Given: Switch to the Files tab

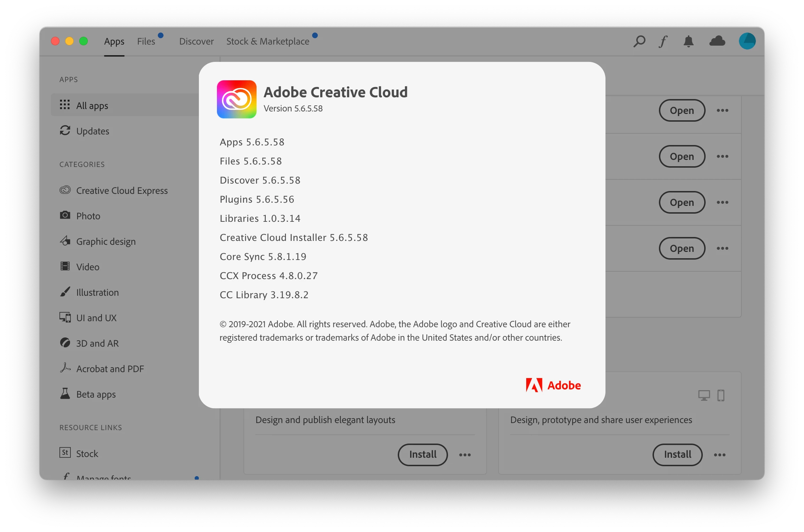Looking at the screenshot, I should pos(146,41).
